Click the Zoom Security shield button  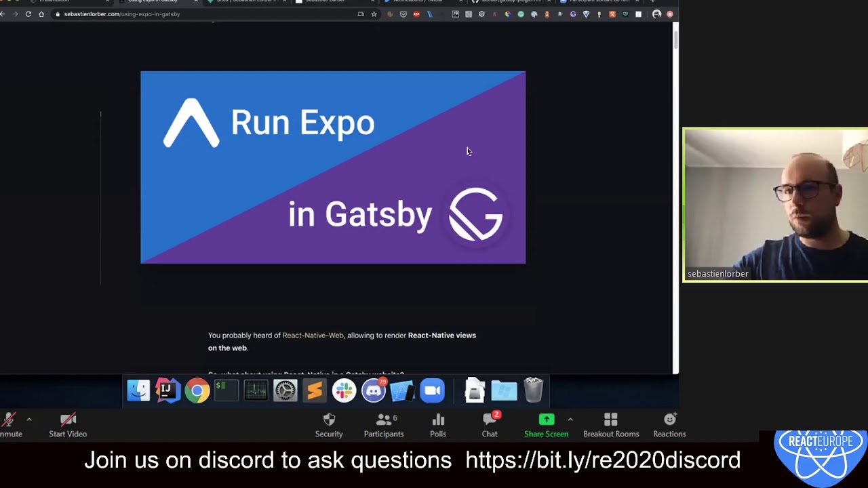[x=329, y=425]
